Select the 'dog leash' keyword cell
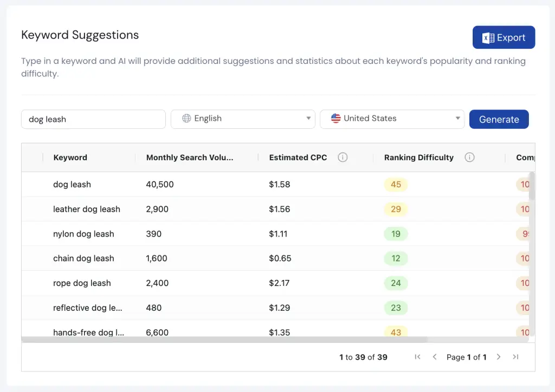Screen dimensions: 555x392 point(72,185)
